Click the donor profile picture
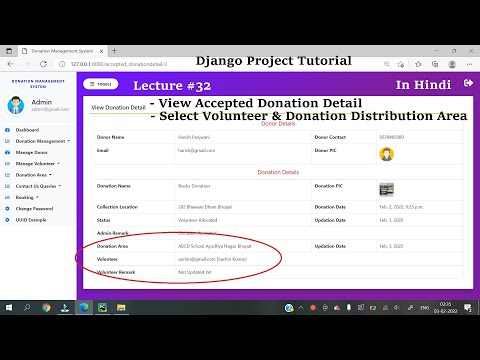 coord(386,154)
